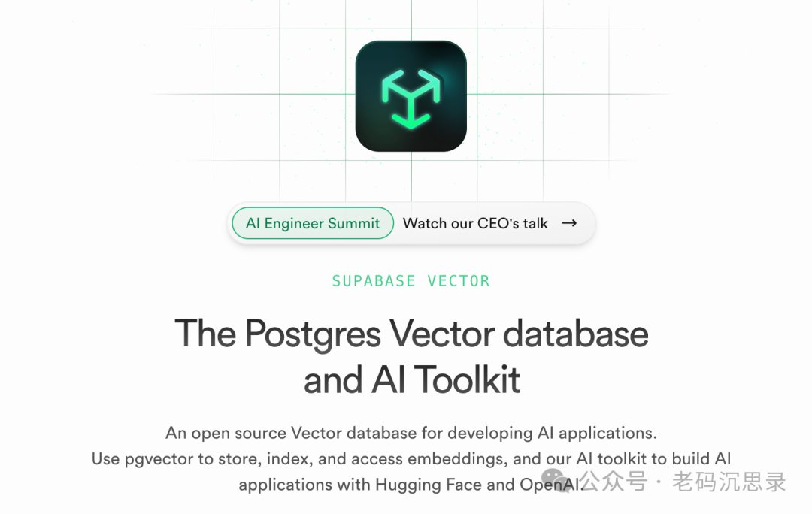Viewport: 812px width, 514px height.
Task: Click the heading line and AI Toolkit
Action: (x=411, y=380)
